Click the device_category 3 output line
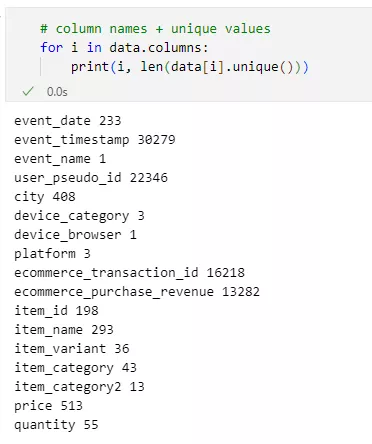 [x=79, y=216]
